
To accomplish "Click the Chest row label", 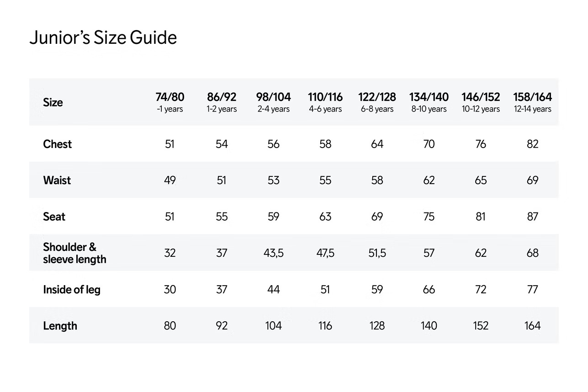I will (x=58, y=144).
